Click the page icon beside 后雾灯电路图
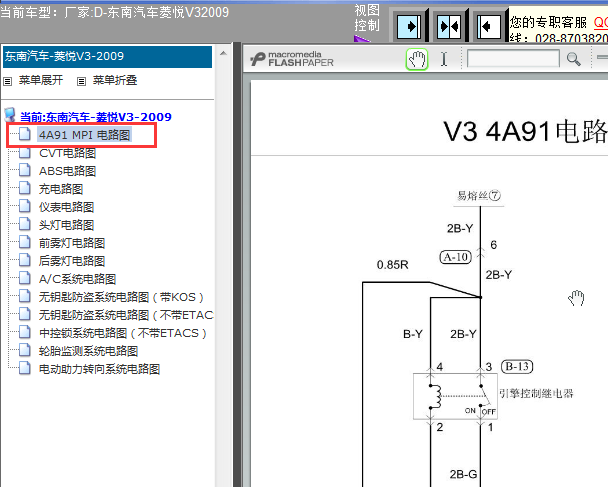 tap(25, 260)
